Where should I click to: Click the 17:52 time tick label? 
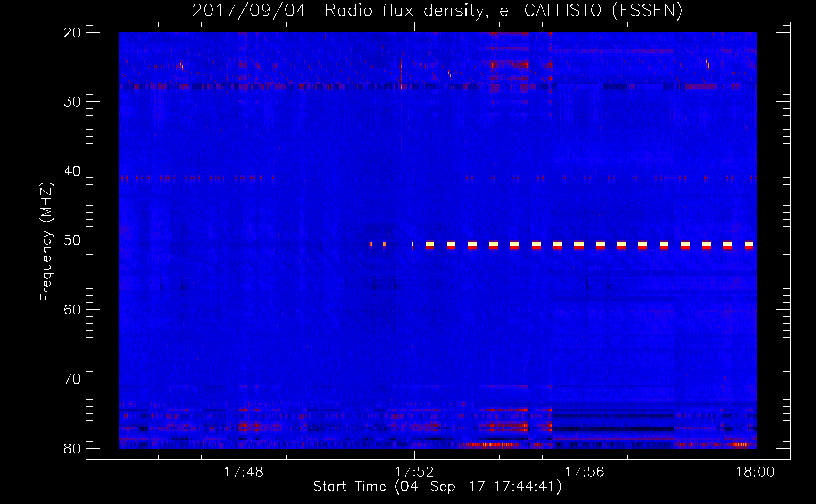pos(414,472)
